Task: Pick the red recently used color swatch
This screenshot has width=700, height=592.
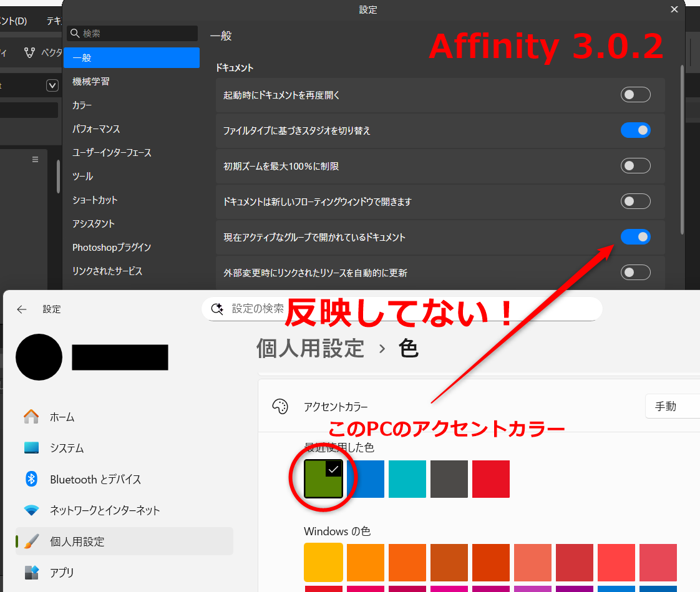Action: click(x=490, y=479)
